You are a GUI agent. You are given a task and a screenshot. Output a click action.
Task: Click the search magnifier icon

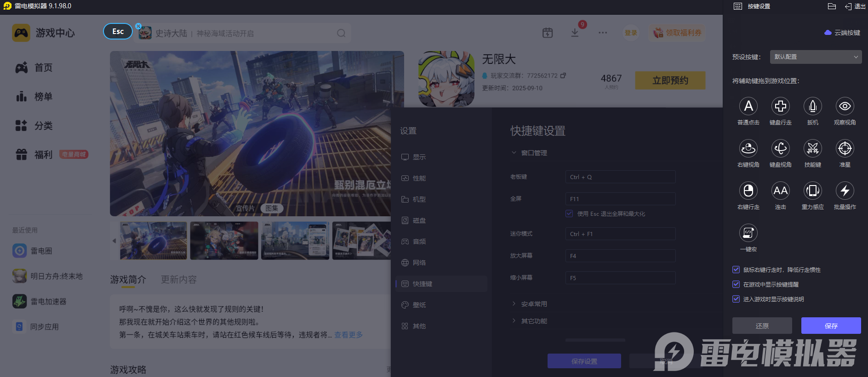coord(341,33)
